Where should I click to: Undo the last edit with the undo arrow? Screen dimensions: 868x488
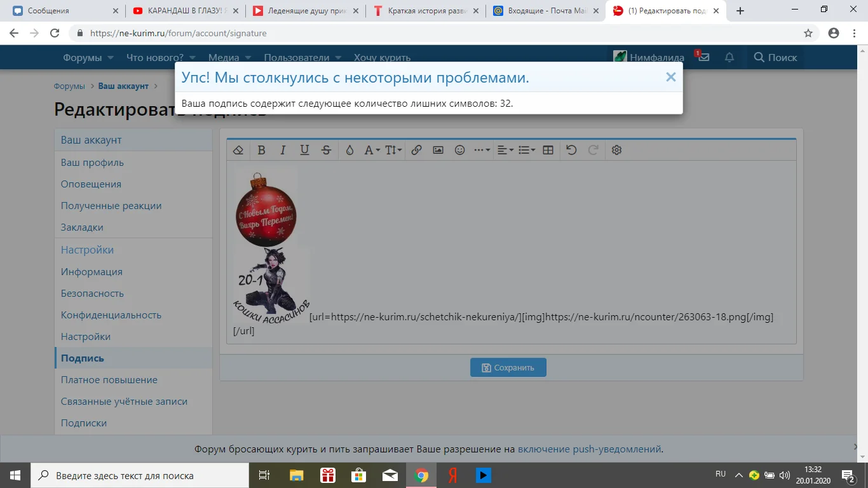571,150
